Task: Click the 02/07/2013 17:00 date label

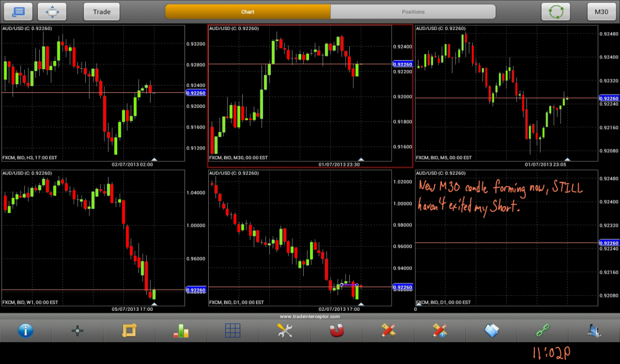Action: (x=339, y=309)
